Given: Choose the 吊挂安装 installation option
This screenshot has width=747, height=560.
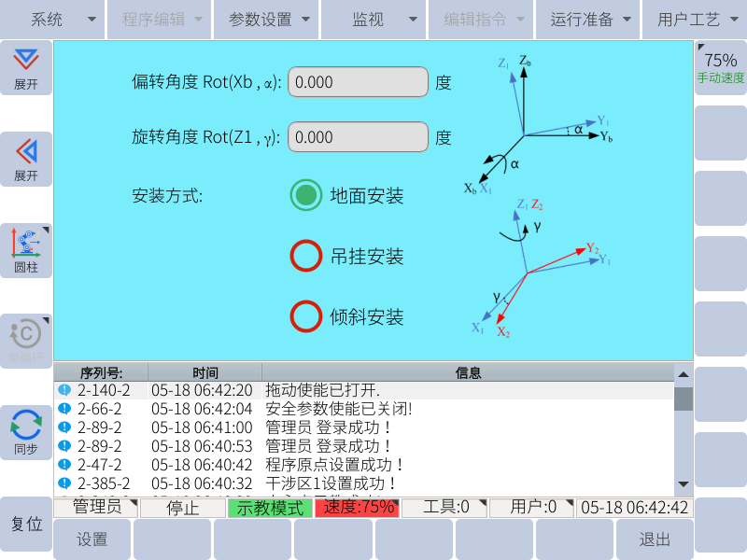Looking at the screenshot, I should click(305, 256).
